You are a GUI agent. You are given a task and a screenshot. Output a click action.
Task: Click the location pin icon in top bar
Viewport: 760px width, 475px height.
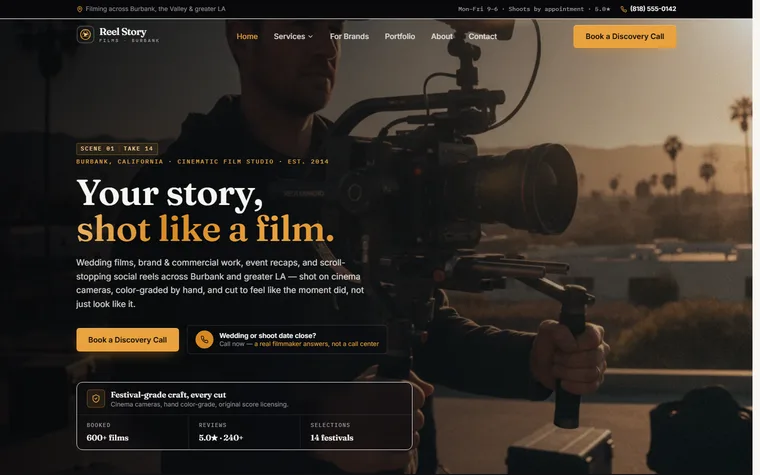[79, 9]
